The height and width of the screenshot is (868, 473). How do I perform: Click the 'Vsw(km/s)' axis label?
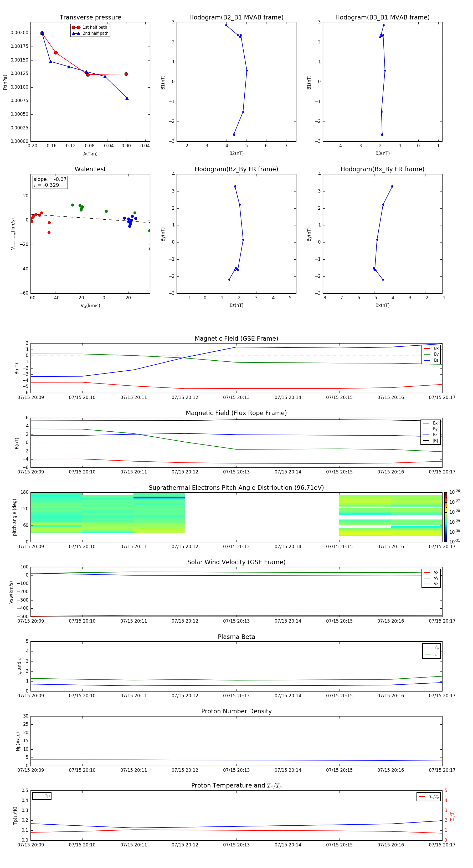tap(11, 592)
